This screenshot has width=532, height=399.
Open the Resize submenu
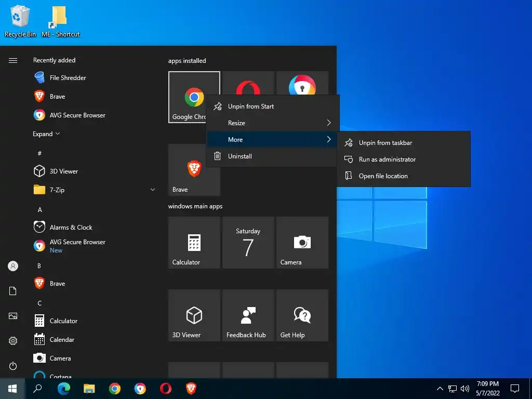coord(273,123)
